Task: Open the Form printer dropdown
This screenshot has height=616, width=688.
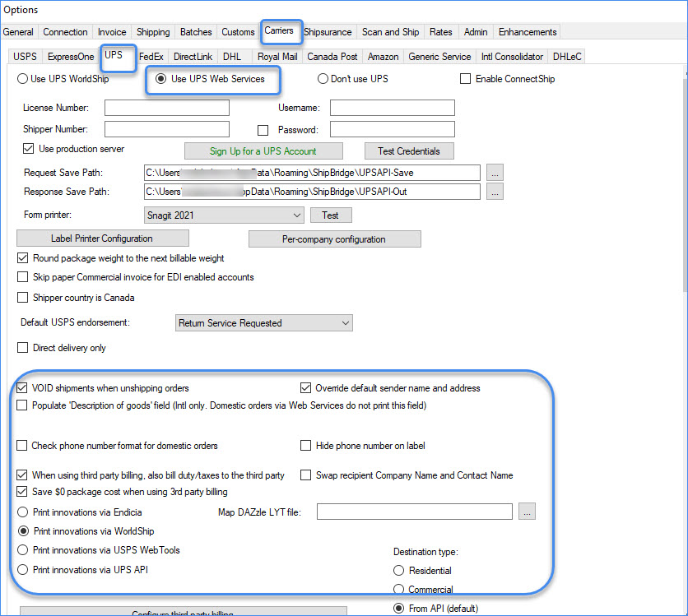Action: tap(224, 215)
